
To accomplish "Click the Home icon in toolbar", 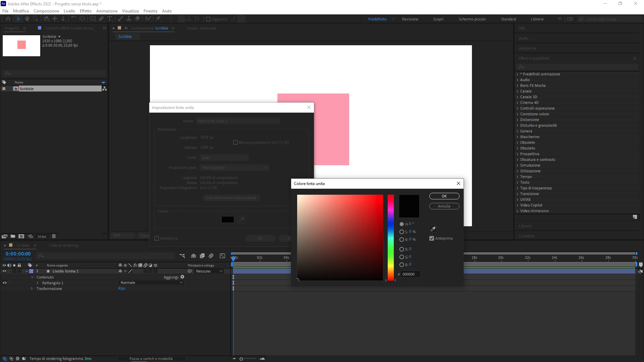I will [x=8, y=19].
